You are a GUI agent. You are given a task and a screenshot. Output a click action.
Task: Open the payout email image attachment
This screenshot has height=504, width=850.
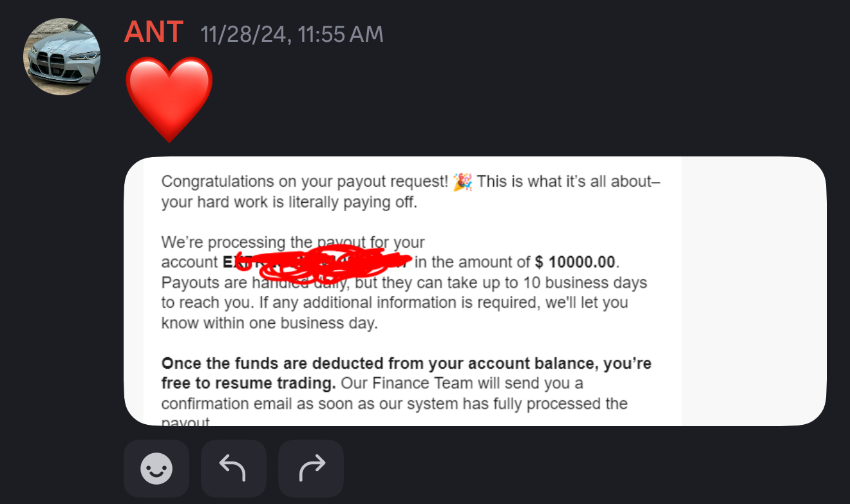475,291
